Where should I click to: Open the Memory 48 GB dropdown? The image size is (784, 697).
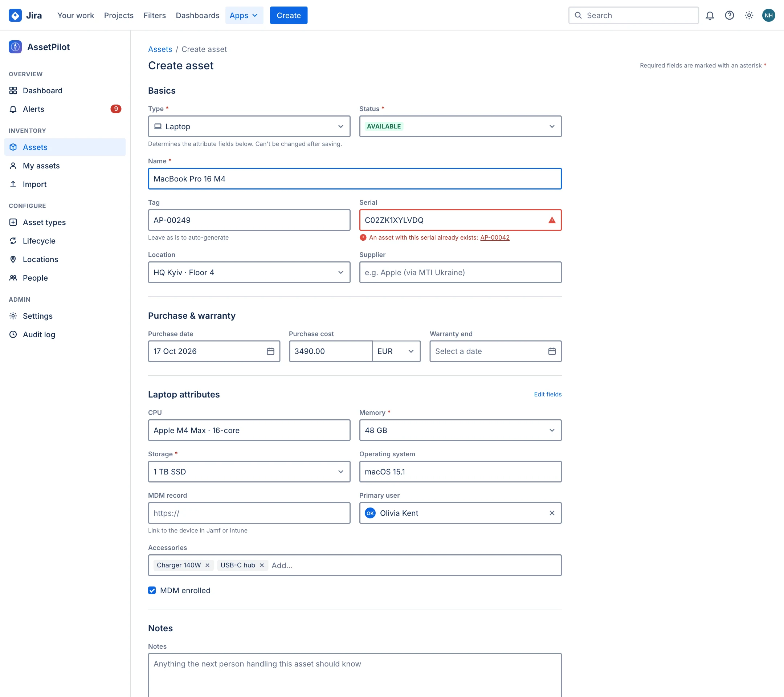[x=460, y=431]
